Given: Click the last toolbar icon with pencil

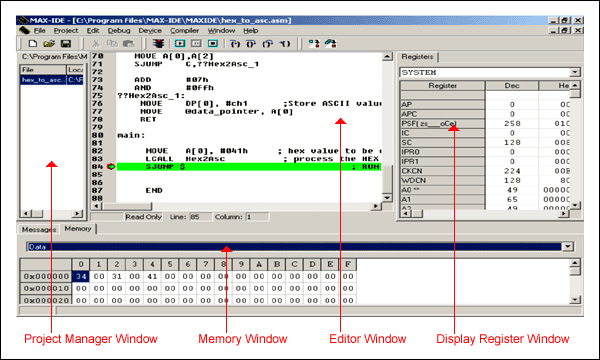Looking at the screenshot, I should 331,44.
